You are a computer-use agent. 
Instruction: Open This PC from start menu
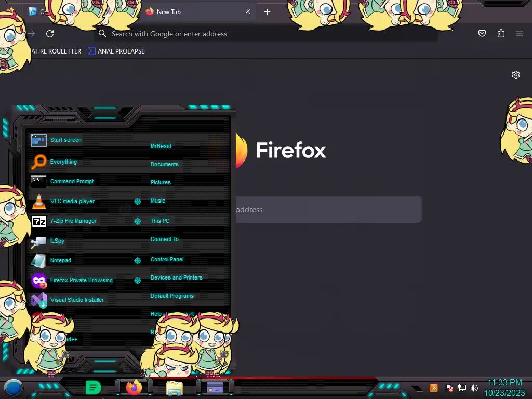(160, 221)
